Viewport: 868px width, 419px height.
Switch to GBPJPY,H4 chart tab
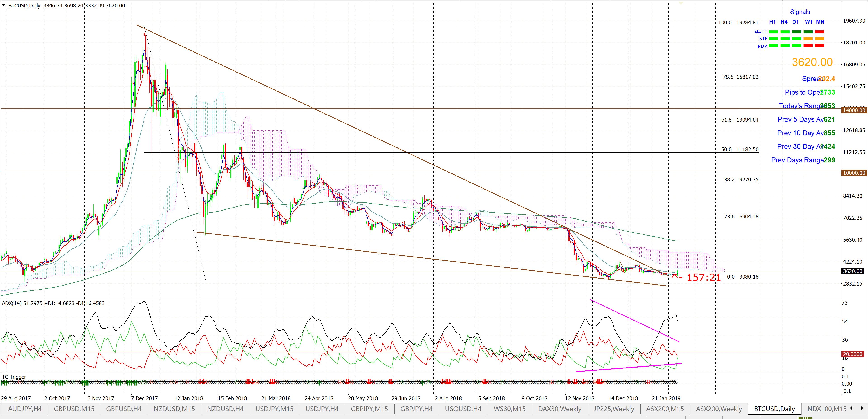[416, 409]
